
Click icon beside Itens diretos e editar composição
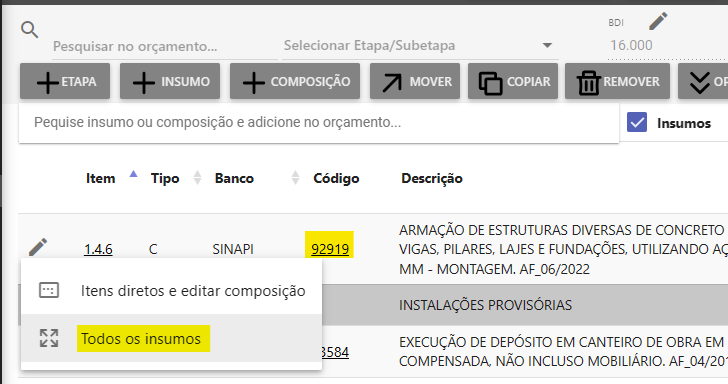(x=49, y=290)
